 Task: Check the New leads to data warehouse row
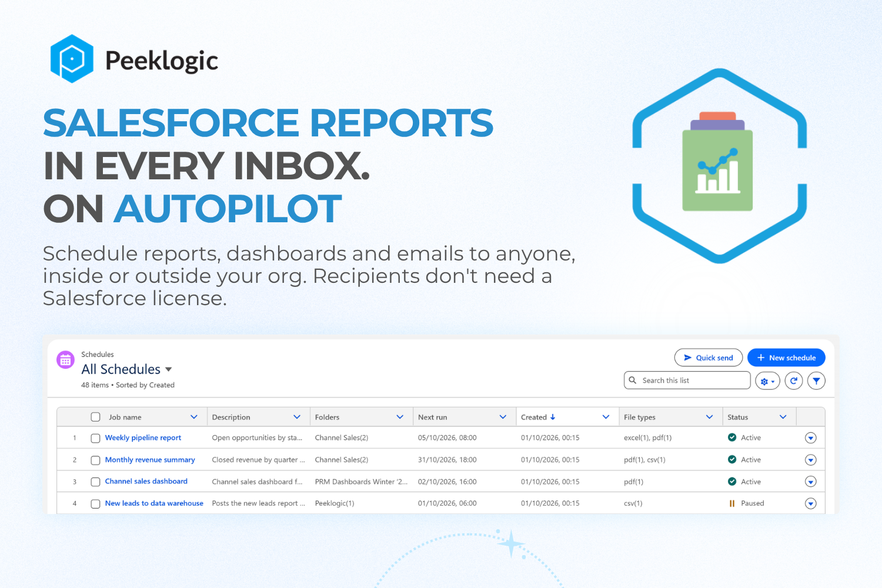pos(95,504)
